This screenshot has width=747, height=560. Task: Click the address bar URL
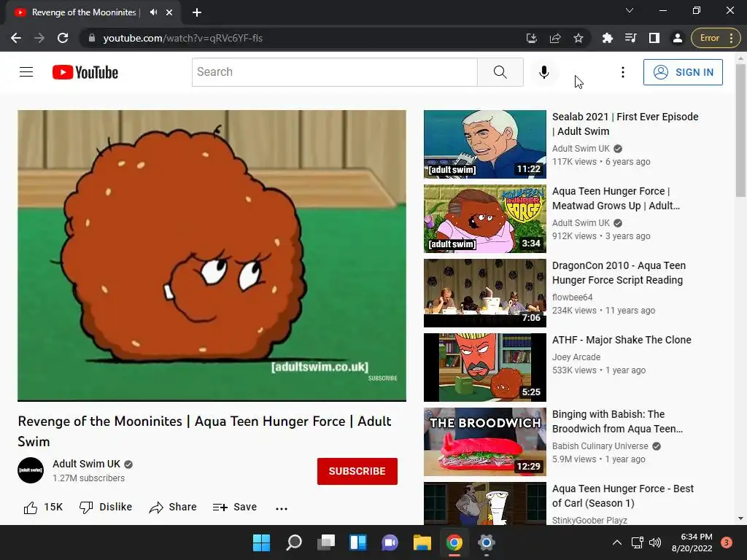click(183, 38)
